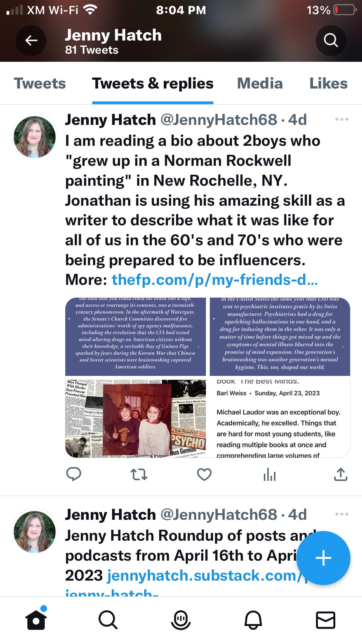Open Notifications bell tab
The image size is (362, 644).
[x=253, y=620]
